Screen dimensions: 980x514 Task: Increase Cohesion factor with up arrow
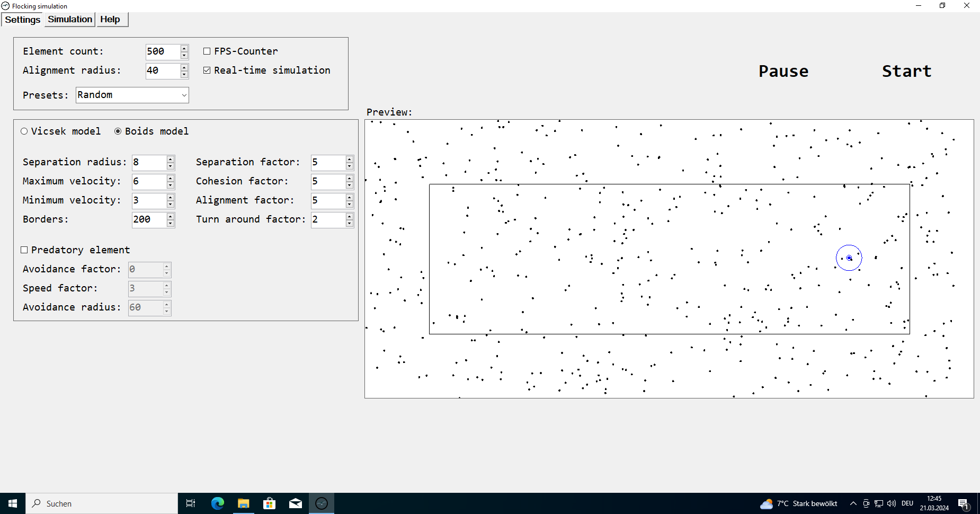(x=350, y=178)
